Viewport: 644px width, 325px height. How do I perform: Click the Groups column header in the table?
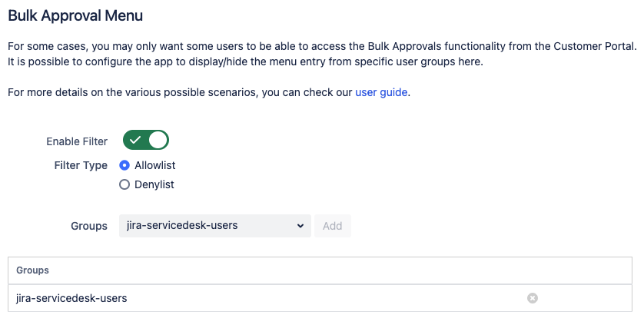(x=32, y=270)
